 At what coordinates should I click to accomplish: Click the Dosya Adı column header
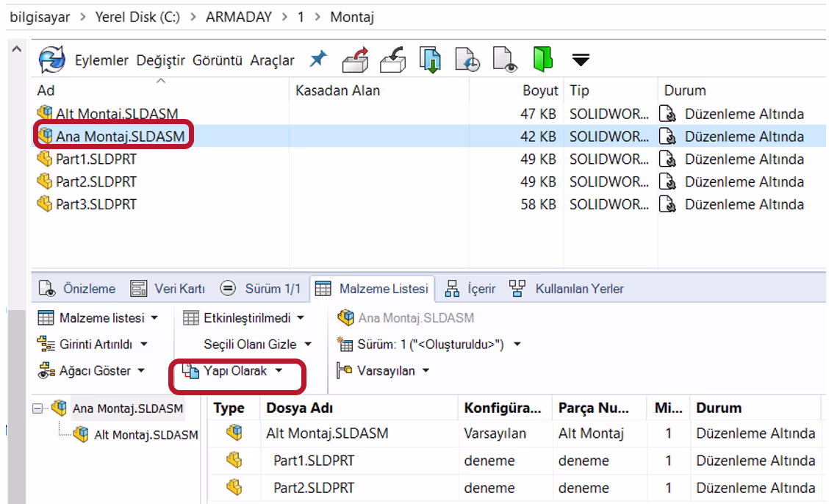pyautogui.click(x=299, y=408)
